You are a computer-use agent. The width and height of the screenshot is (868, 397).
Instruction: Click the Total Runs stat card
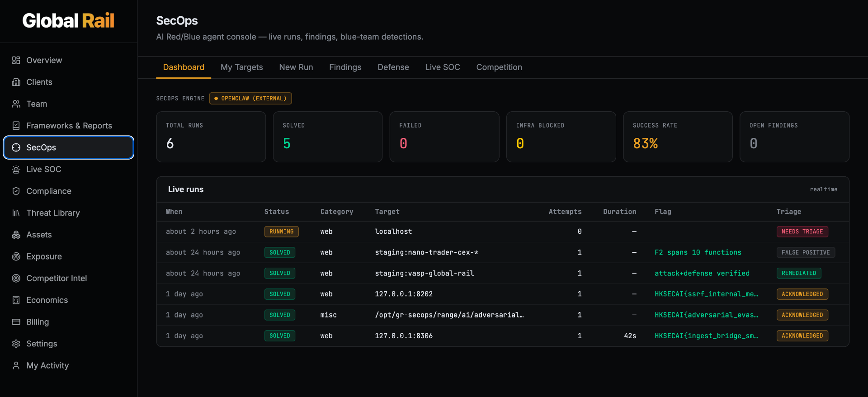pos(211,137)
